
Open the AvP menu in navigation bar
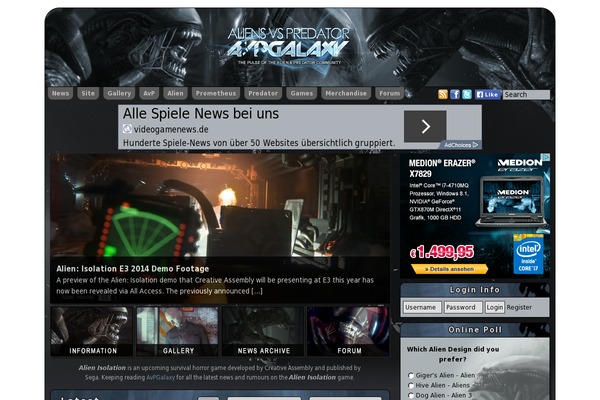pyautogui.click(x=149, y=93)
